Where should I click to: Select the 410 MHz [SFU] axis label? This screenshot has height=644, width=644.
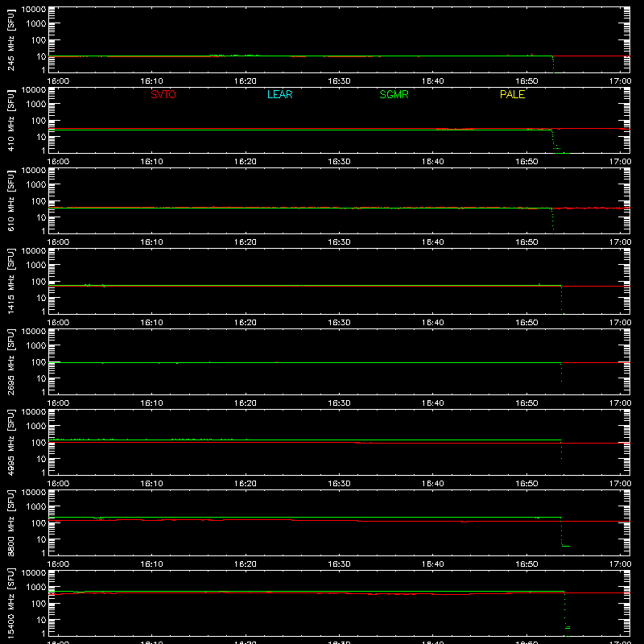click(x=10, y=120)
